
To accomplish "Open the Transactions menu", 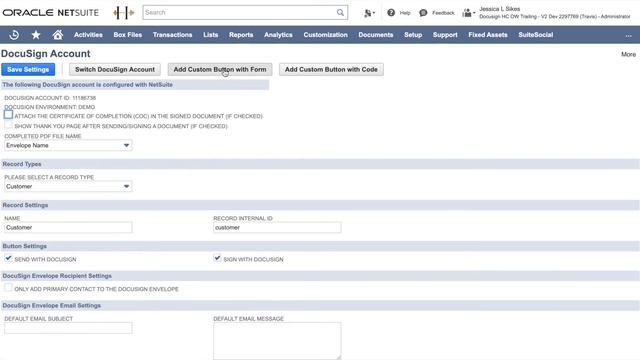I will click(172, 35).
